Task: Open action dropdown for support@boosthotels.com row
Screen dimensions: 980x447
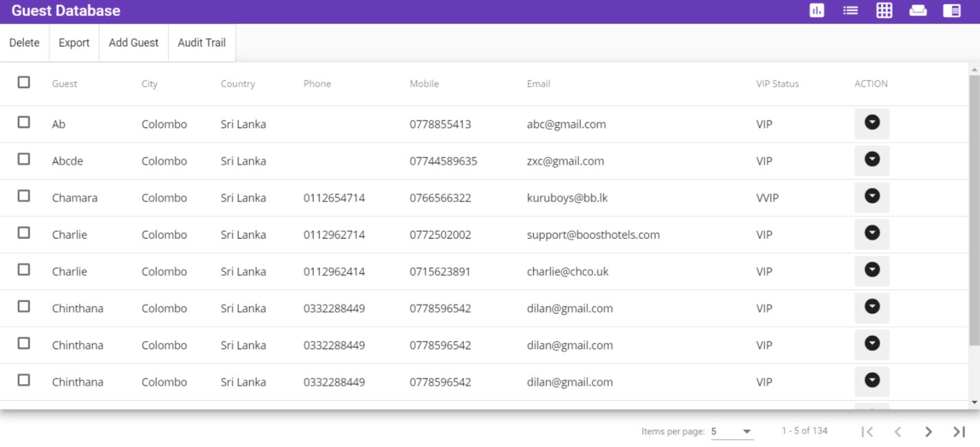Action: pyautogui.click(x=872, y=233)
